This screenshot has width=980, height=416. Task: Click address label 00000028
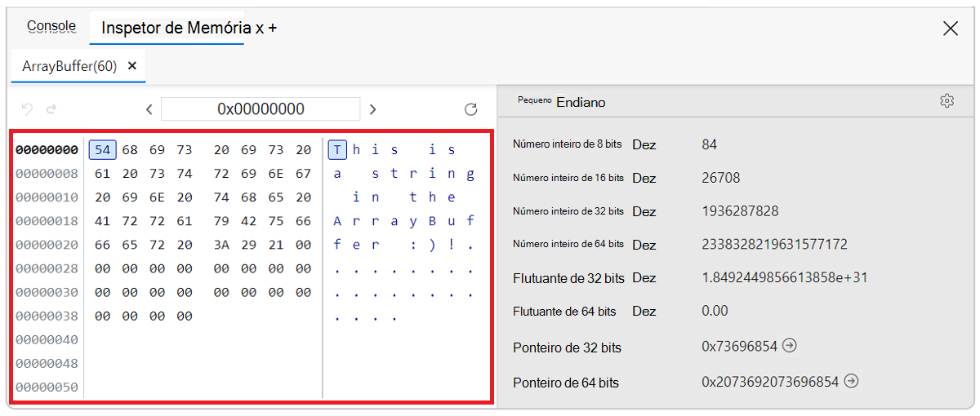pyautogui.click(x=47, y=268)
